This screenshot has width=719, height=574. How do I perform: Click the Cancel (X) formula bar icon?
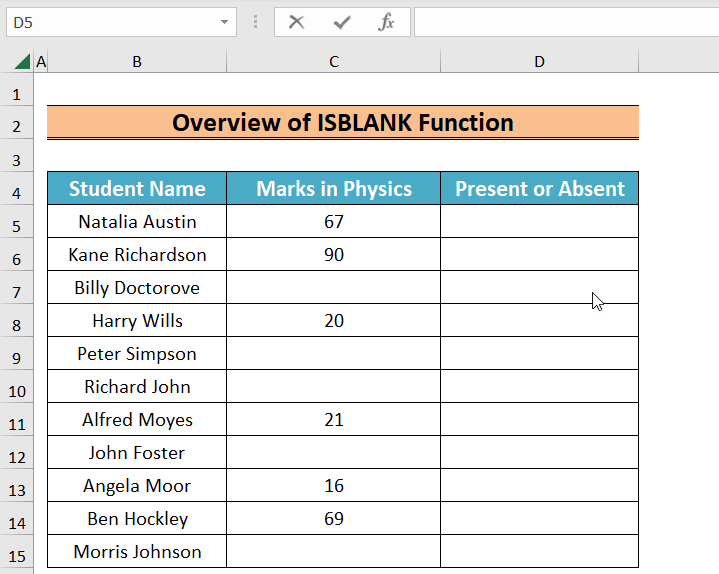[296, 22]
